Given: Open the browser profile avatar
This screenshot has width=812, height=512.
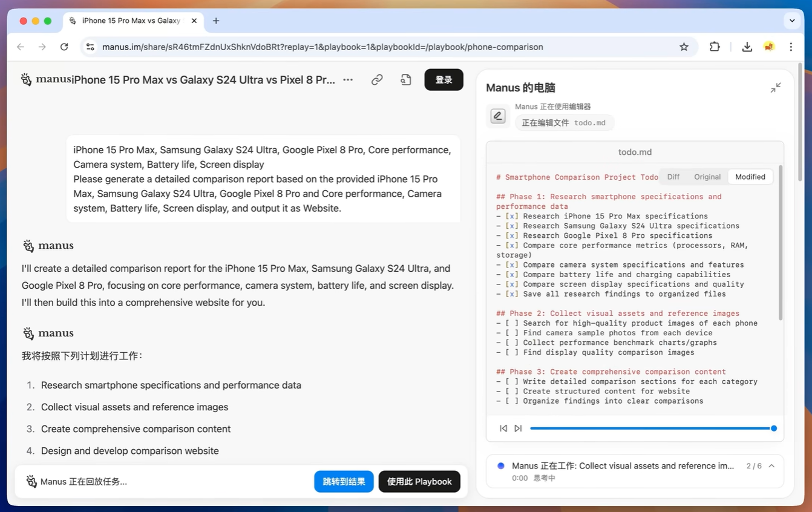Looking at the screenshot, I should pos(769,47).
